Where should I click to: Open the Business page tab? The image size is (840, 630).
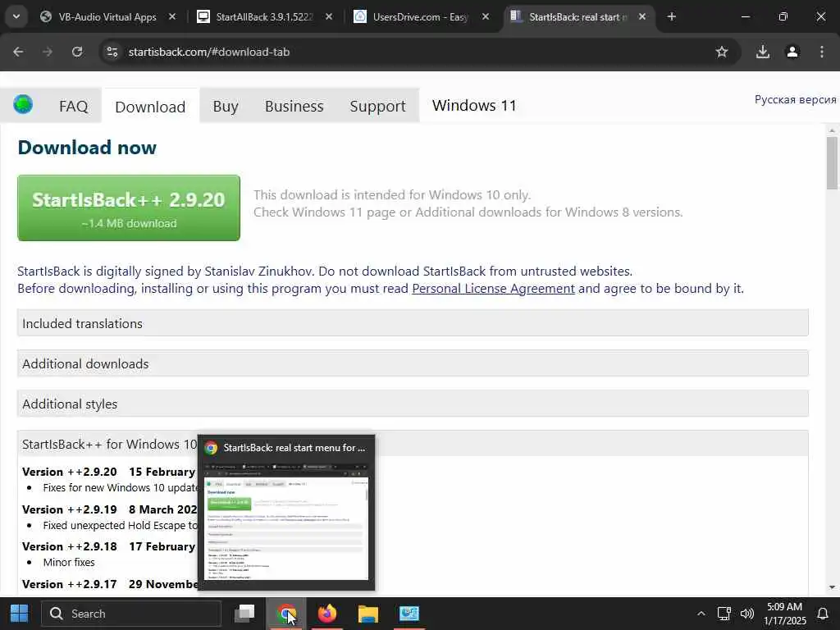[294, 106]
